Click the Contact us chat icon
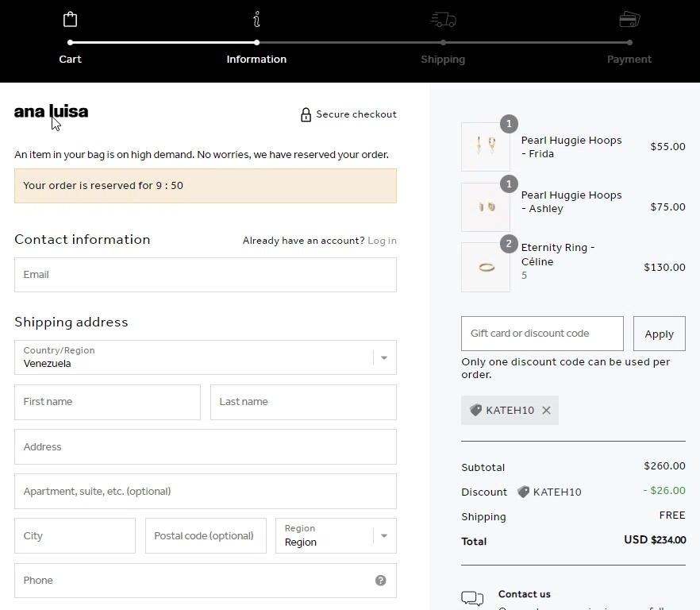This screenshot has height=610, width=700. (472, 598)
